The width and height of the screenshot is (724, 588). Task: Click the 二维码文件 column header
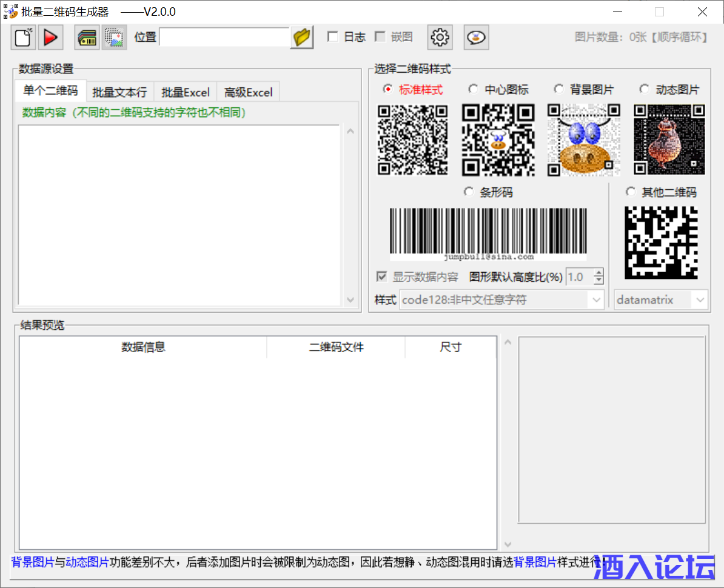pyautogui.click(x=336, y=347)
